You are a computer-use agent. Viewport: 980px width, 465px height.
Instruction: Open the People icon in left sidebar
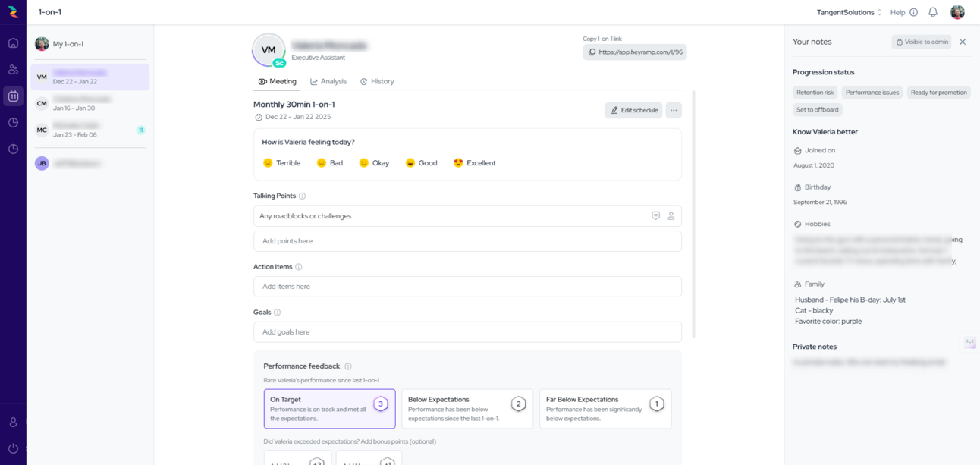pos(13,70)
